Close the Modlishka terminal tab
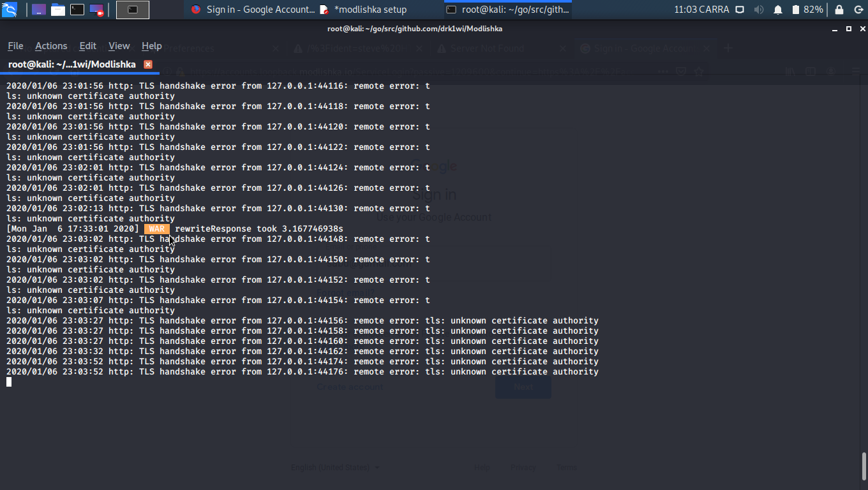The image size is (868, 490). pos(148,64)
